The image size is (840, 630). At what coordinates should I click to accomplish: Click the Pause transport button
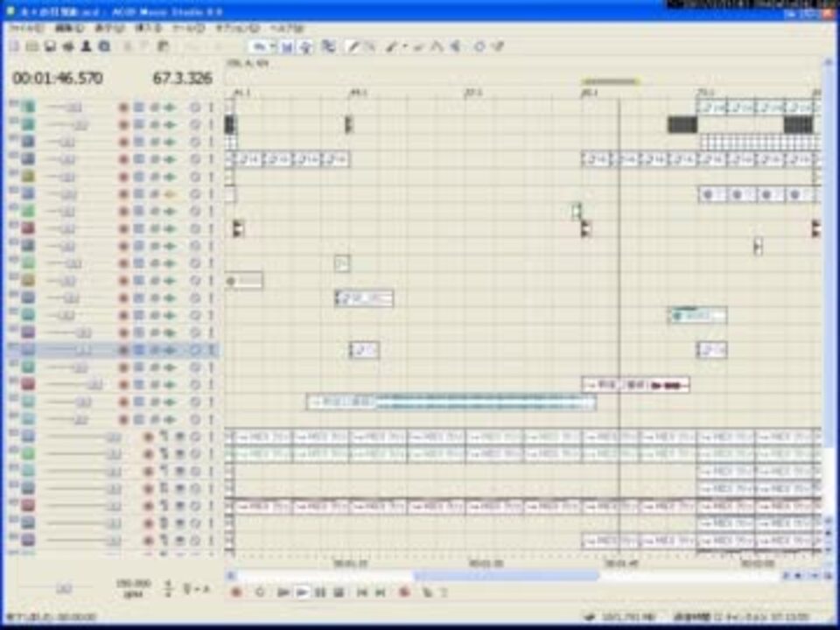click(x=320, y=592)
